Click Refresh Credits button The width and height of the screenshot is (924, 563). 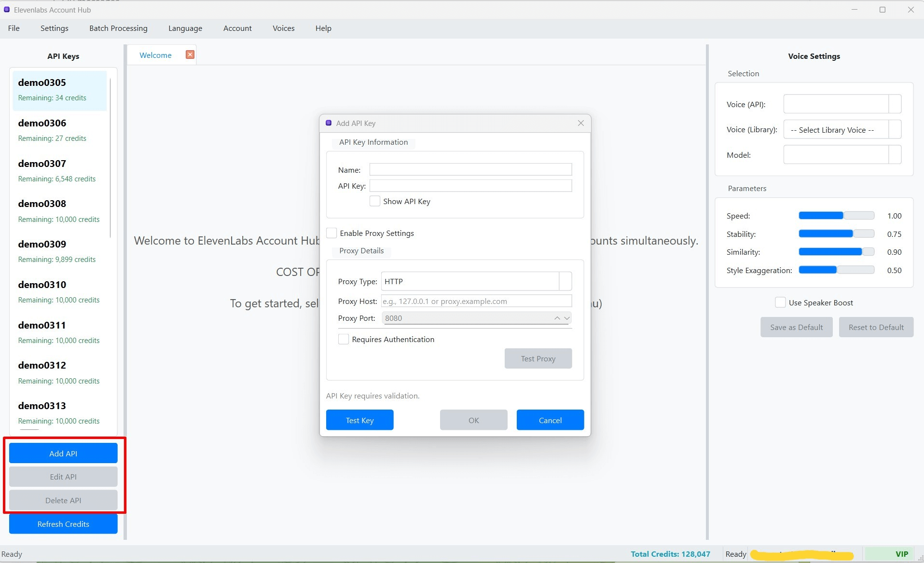63,524
